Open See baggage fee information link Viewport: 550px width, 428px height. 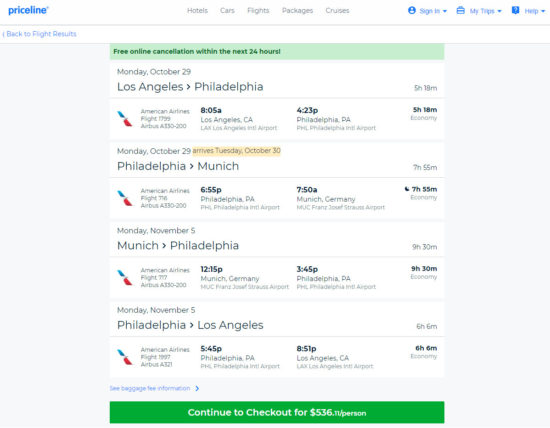[x=154, y=388]
